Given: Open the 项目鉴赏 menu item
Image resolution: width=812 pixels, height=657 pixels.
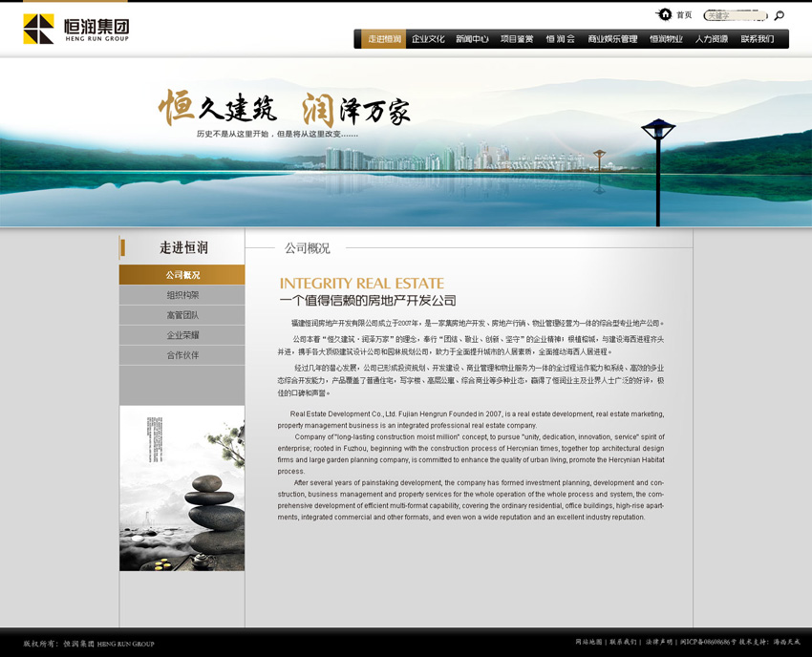Looking at the screenshot, I should click(x=517, y=39).
